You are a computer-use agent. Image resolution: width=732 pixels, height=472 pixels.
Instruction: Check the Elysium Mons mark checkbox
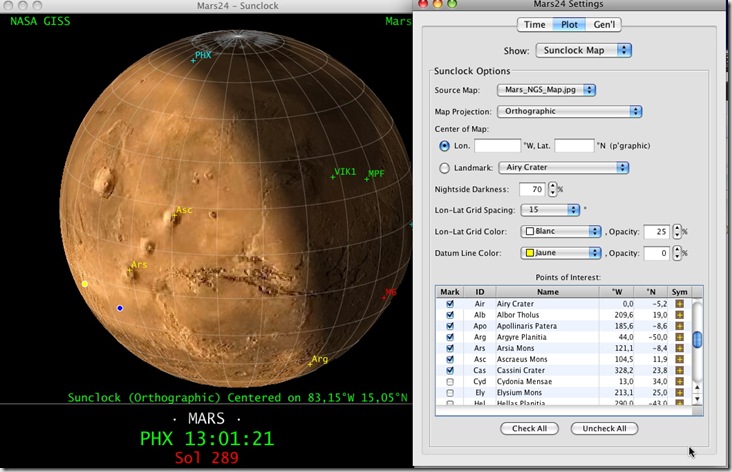tap(450, 393)
